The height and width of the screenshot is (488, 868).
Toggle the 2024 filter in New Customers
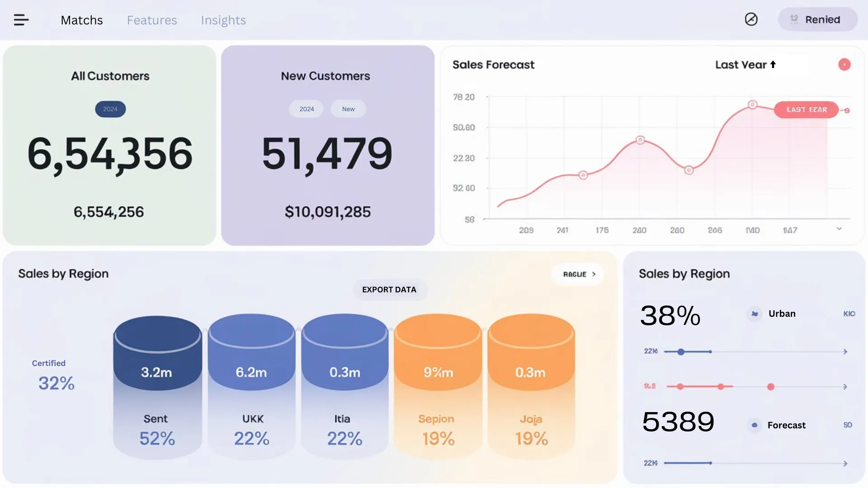pyautogui.click(x=306, y=109)
